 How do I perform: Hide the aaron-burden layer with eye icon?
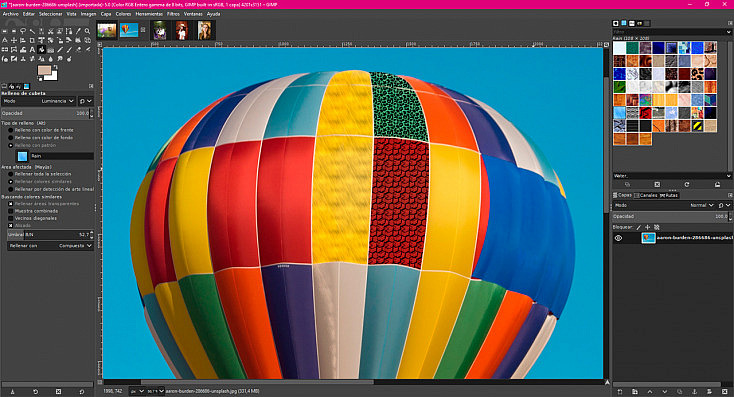618,238
